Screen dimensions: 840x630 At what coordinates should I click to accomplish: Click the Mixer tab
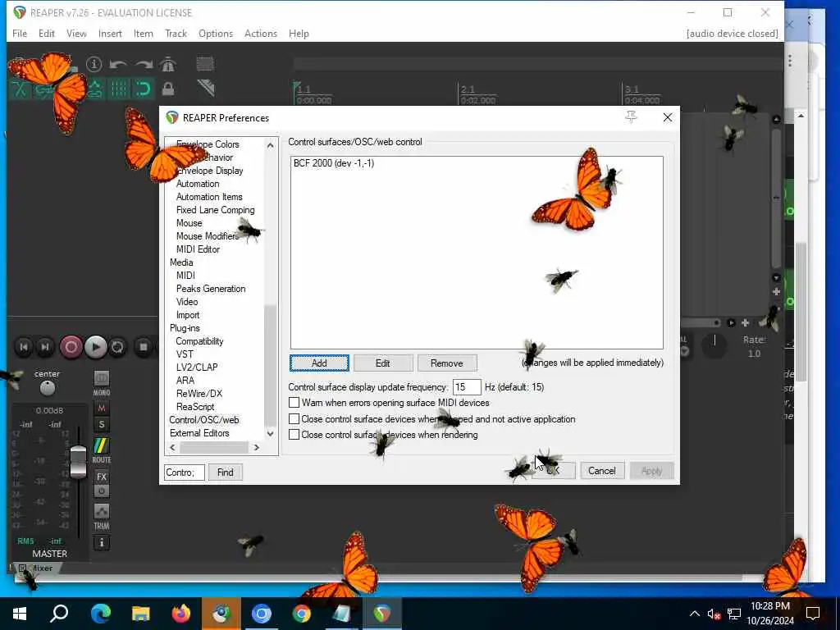point(38,568)
